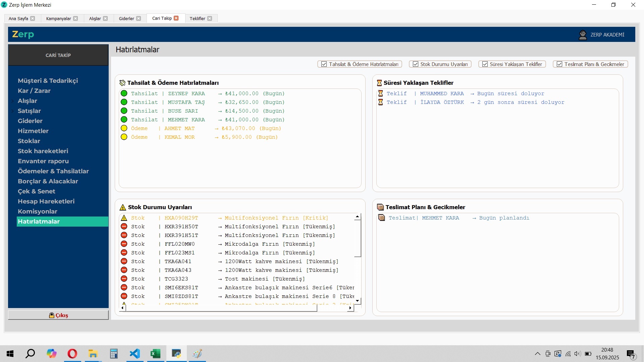Click hourglass icon beside MUHAMMED KARA teklif

[380, 94]
